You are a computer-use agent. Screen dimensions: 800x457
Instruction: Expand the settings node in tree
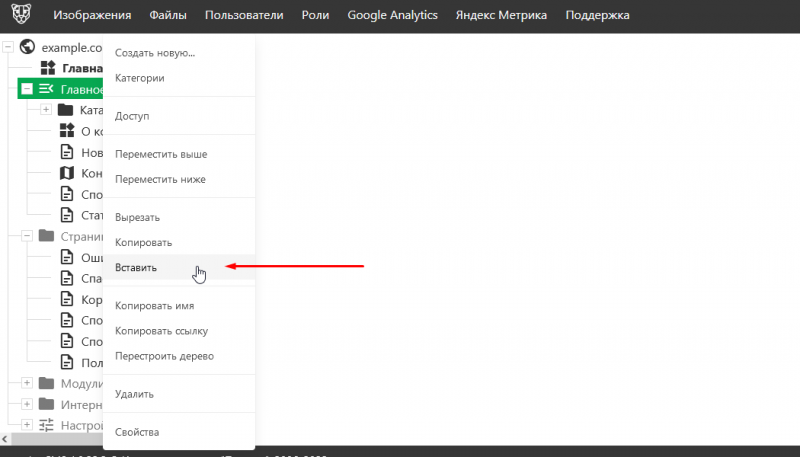click(27, 425)
